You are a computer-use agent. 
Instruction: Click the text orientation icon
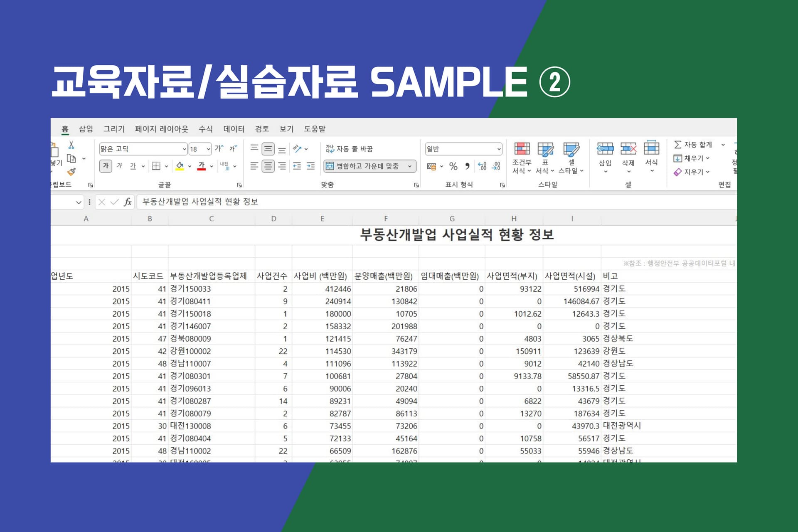(297, 148)
